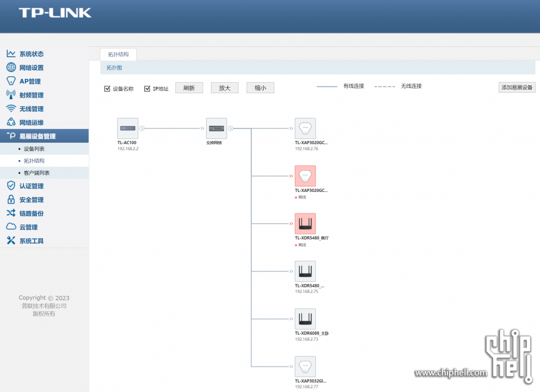Select the TL-AC100 controller device icon
This screenshot has width=540, height=392.
pos(128,128)
